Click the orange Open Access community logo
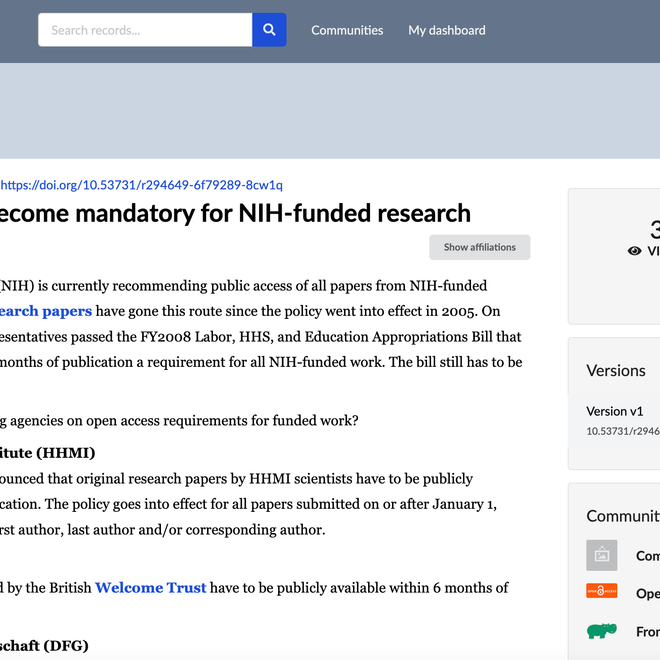 [x=601, y=591]
